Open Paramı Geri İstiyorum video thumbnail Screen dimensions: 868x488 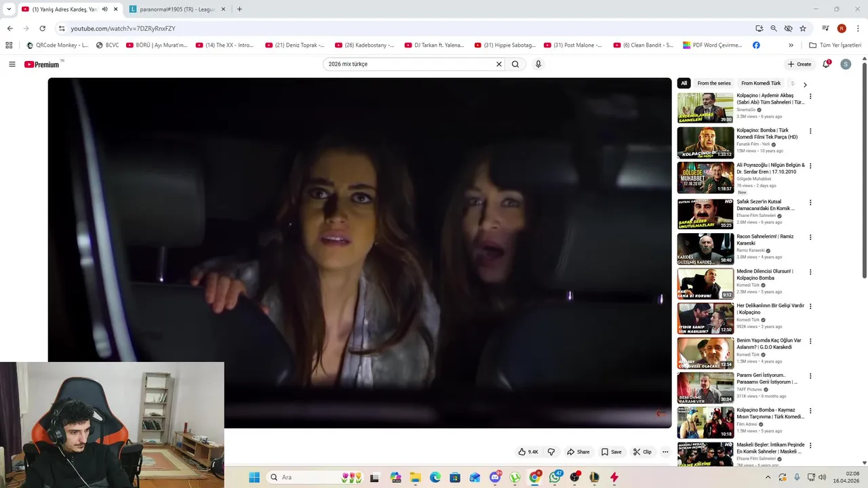705,388
